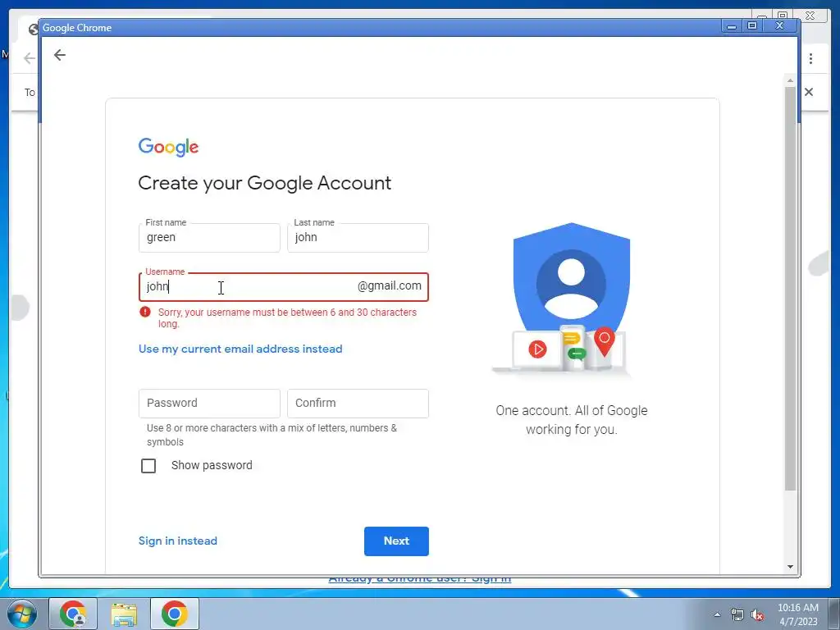
Task: Click the username length error message
Action: point(287,317)
